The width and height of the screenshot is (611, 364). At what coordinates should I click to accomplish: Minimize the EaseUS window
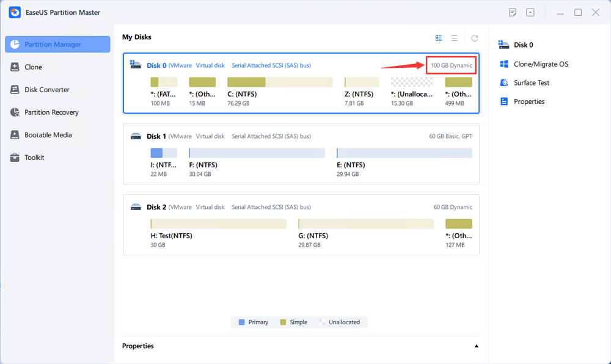click(x=560, y=13)
